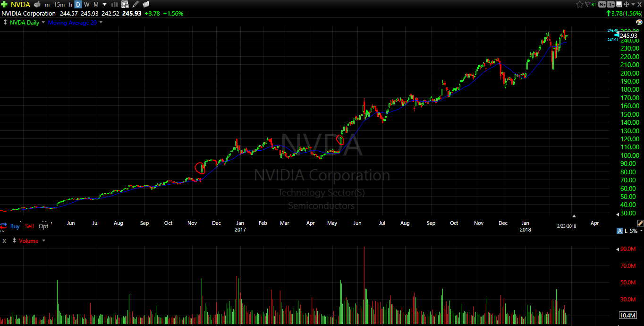Screen dimensions: 644x326
Task: Open the color palette icon
Action: click(639, 22)
